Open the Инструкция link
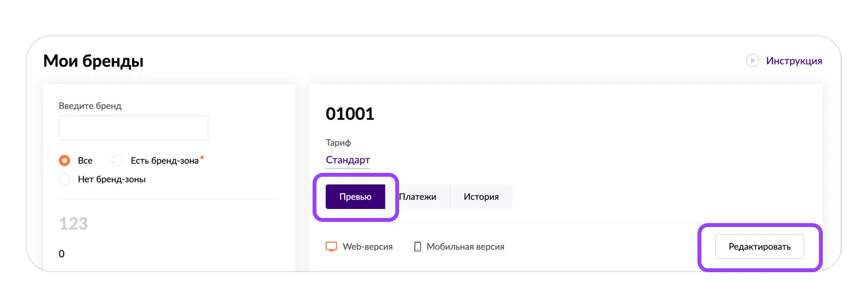 click(794, 61)
